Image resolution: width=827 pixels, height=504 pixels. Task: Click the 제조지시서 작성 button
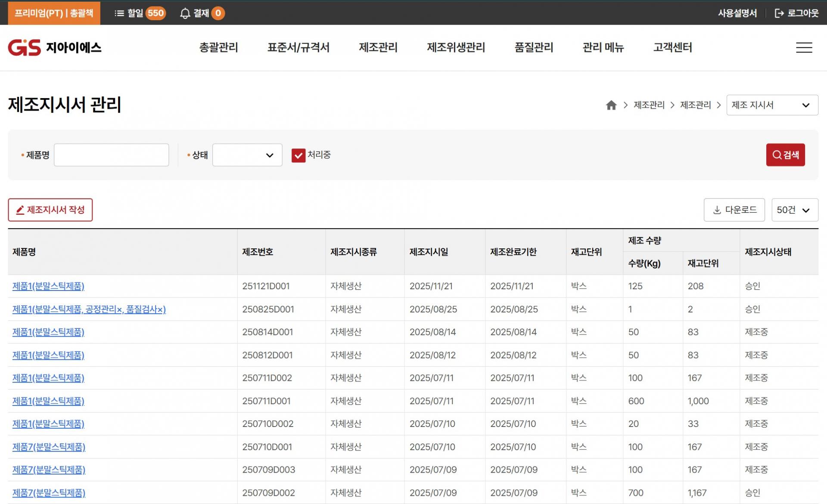coord(50,210)
